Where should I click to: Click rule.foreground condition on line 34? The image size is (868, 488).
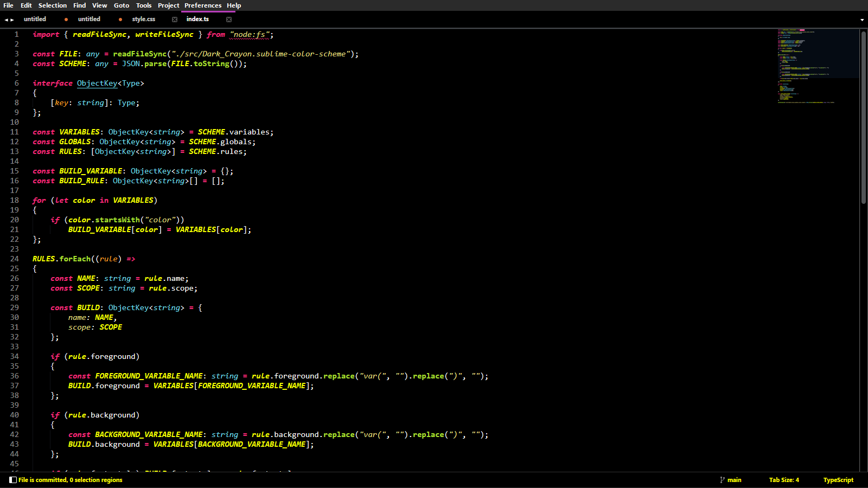[x=102, y=356]
